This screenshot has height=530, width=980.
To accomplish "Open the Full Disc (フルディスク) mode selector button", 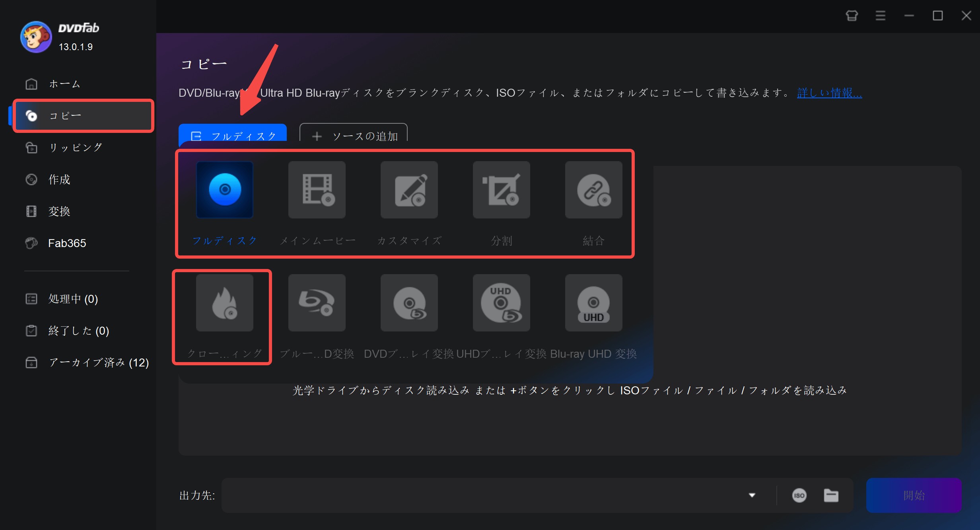I will coord(233,135).
